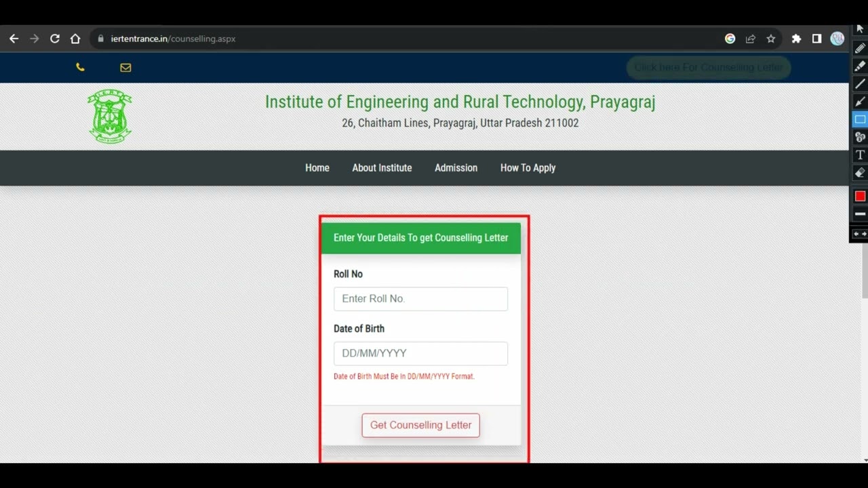The width and height of the screenshot is (868, 488).
Task: Open the browser home page
Action: coord(75,39)
